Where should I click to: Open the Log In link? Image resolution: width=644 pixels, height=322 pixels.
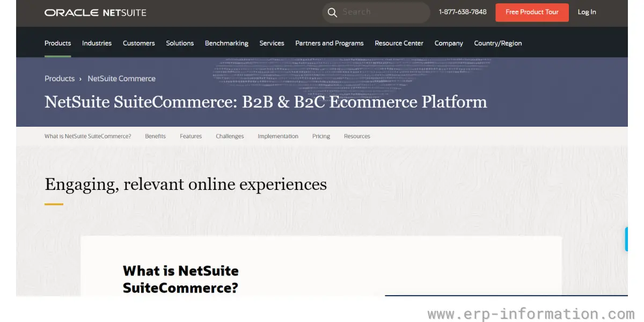587,12
